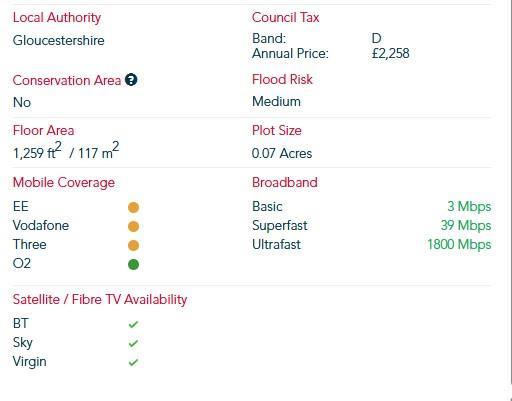This screenshot has width=512, height=401.
Task: Select the Ultrafast 1800 Mbps speed value
Action: click(x=459, y=245)
